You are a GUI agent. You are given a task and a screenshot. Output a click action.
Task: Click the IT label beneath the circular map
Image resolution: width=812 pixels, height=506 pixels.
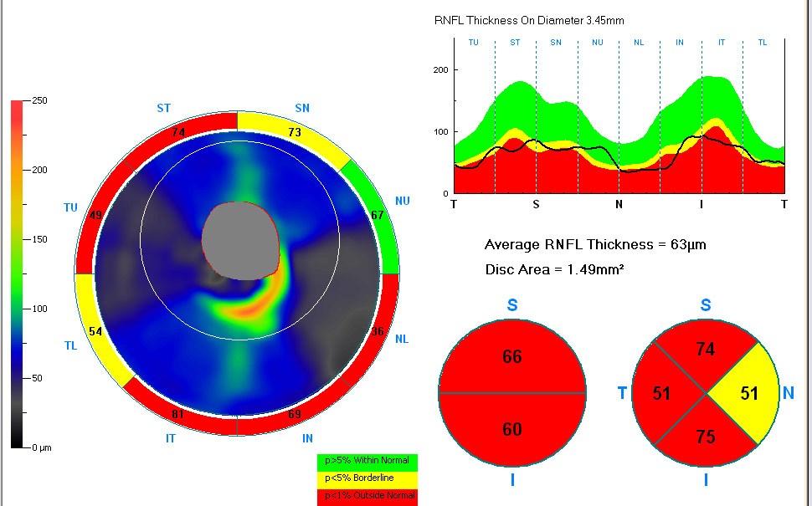pos(171,439)
